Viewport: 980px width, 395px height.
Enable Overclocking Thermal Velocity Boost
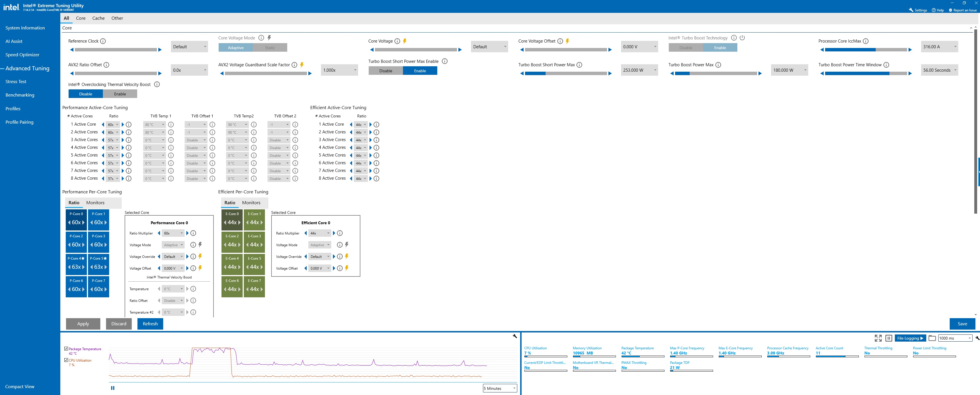[120, 94]
